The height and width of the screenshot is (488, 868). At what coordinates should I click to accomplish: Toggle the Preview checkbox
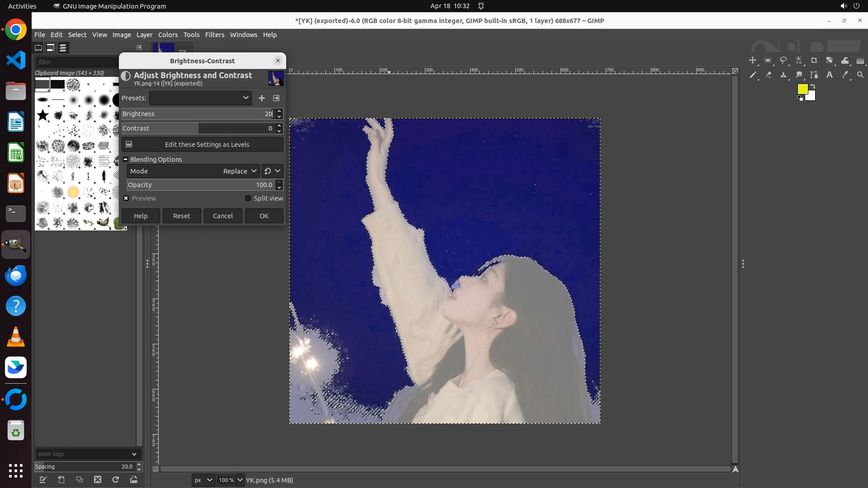(x=127, y=198)
